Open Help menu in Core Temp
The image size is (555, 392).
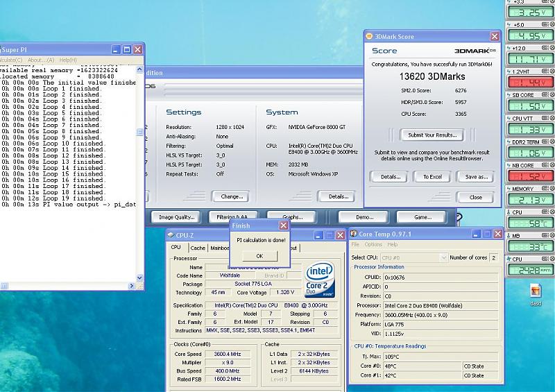[392, 244]
